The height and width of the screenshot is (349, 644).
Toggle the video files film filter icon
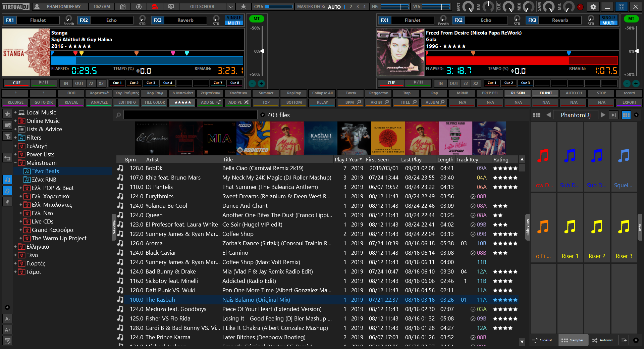pyautogui.click(x=7, y=191)
